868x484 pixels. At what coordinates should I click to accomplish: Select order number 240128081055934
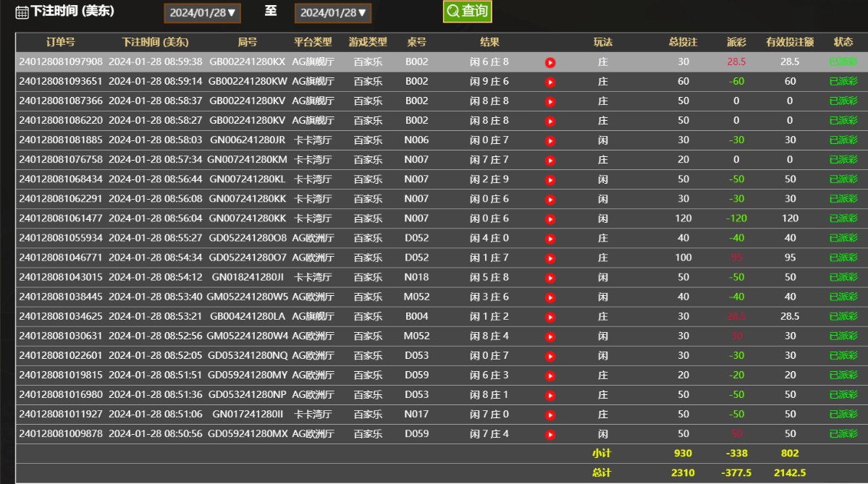[x=61, y=238]
